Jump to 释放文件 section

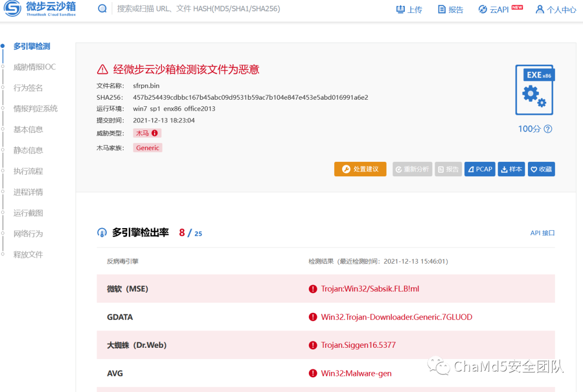pos(28,255)
